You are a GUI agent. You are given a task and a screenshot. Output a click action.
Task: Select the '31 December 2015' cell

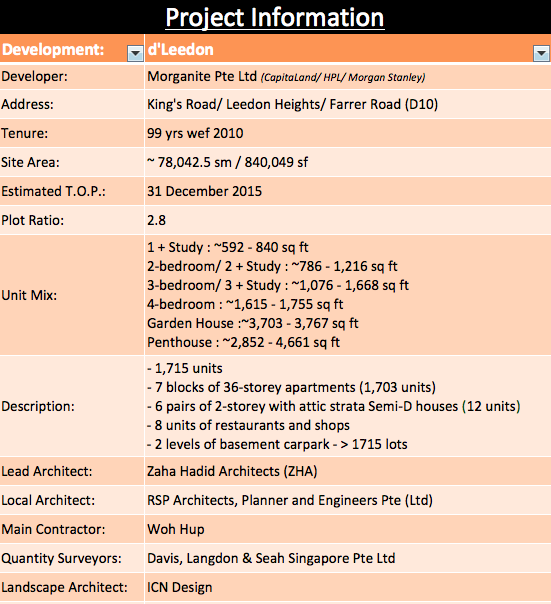tap(348, 191)
